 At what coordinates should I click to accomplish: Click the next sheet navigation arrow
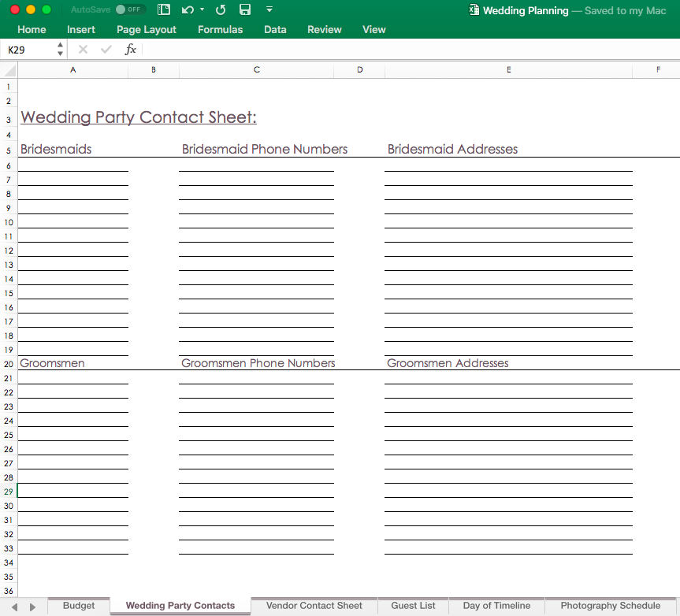coord(32,607)
